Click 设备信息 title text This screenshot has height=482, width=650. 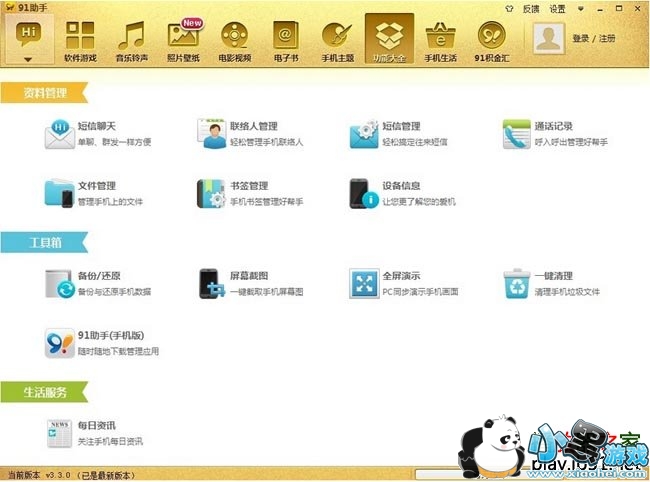pos(401,186)
